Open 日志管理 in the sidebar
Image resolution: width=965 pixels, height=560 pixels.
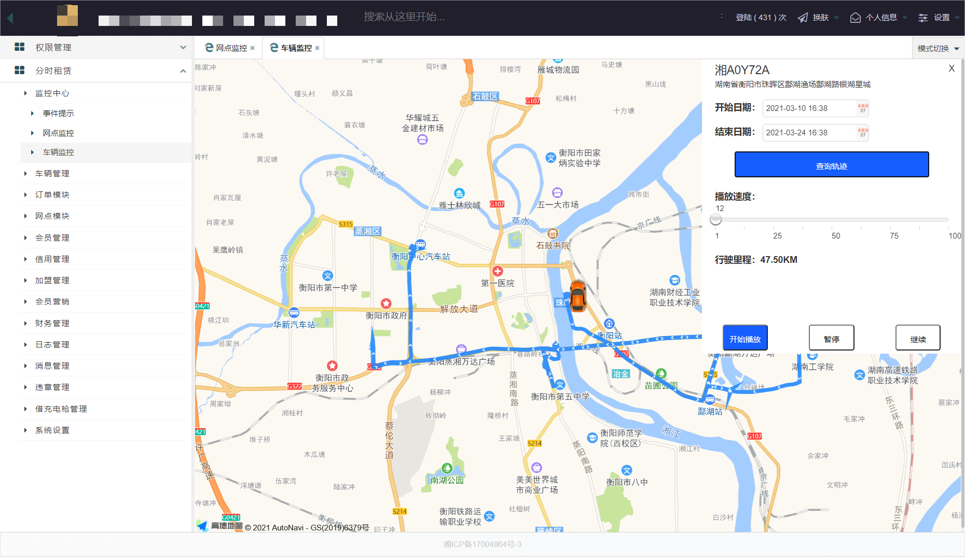(52, 345)
